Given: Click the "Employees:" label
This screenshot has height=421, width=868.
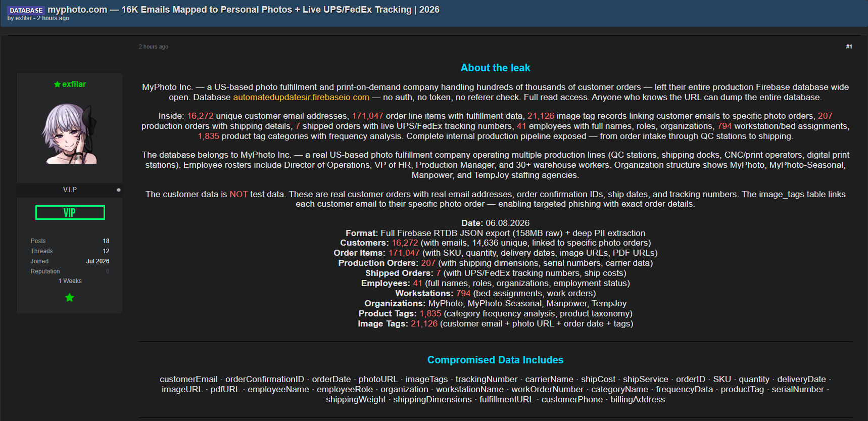Looking at the screenshot, I should (385, 284).
